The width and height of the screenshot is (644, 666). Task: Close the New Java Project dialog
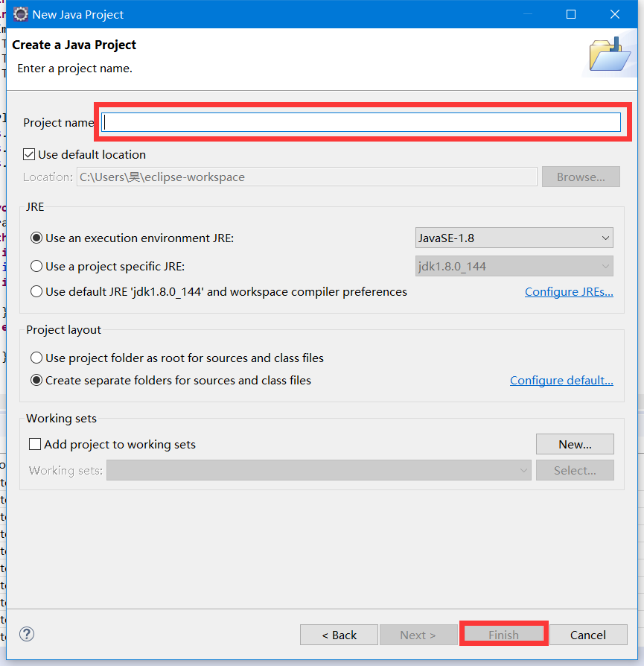pyautogui.click(x=615, y=14)
